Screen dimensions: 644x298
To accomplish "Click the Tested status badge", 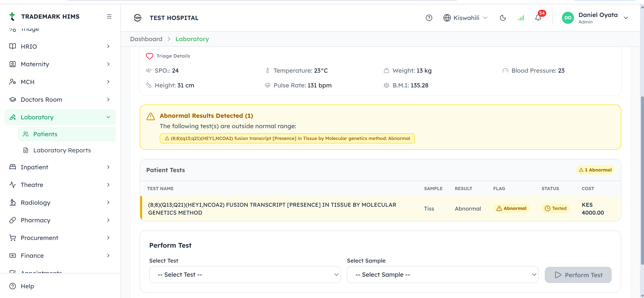I will tap(555, 209).
